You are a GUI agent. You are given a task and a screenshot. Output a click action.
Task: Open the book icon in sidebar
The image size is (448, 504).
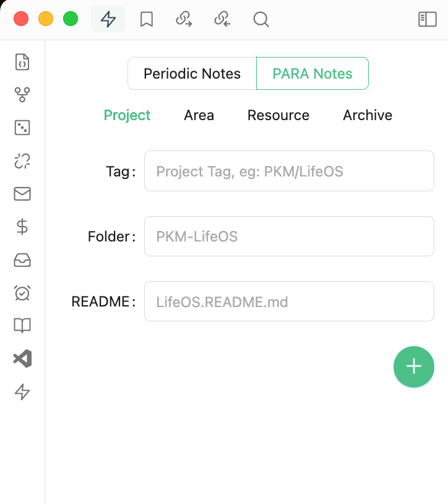(22, 326)
